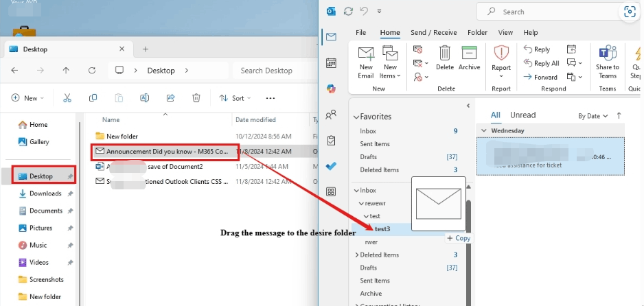Open the Help ribbon tab

click(x=530, y=32)
